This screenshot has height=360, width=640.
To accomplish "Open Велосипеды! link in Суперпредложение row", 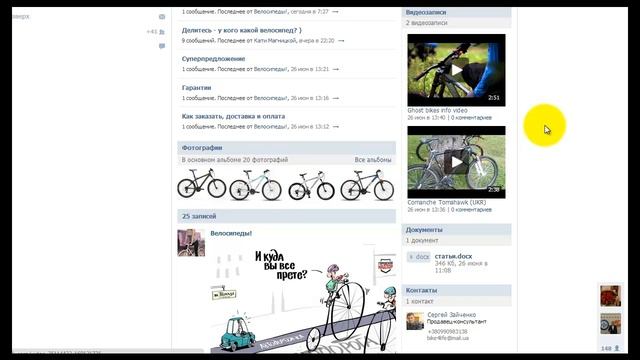I will tap(270, 69).
